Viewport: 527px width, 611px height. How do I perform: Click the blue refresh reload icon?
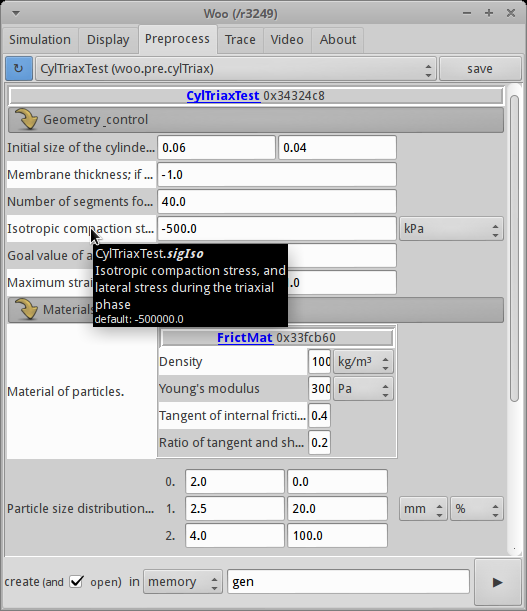(19, 69)
